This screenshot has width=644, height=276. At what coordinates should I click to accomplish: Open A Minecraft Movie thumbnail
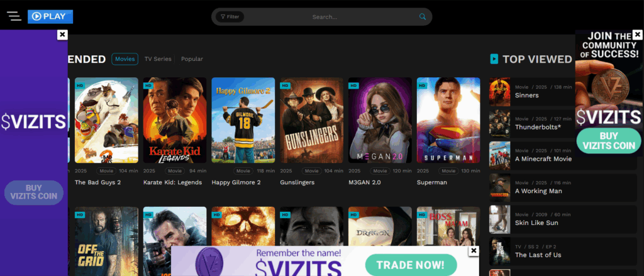click(500, 155)
